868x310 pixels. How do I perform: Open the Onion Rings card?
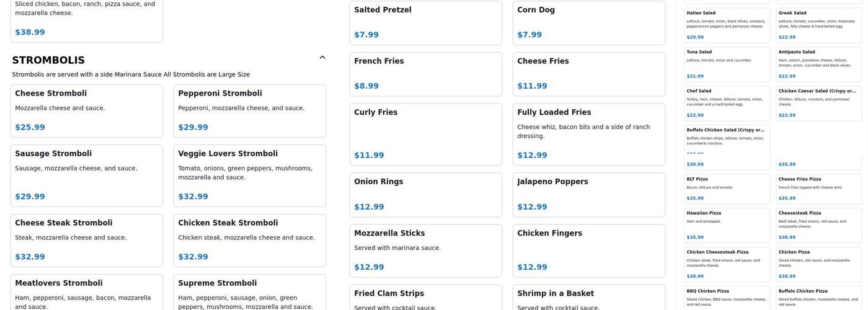(425, 194)
